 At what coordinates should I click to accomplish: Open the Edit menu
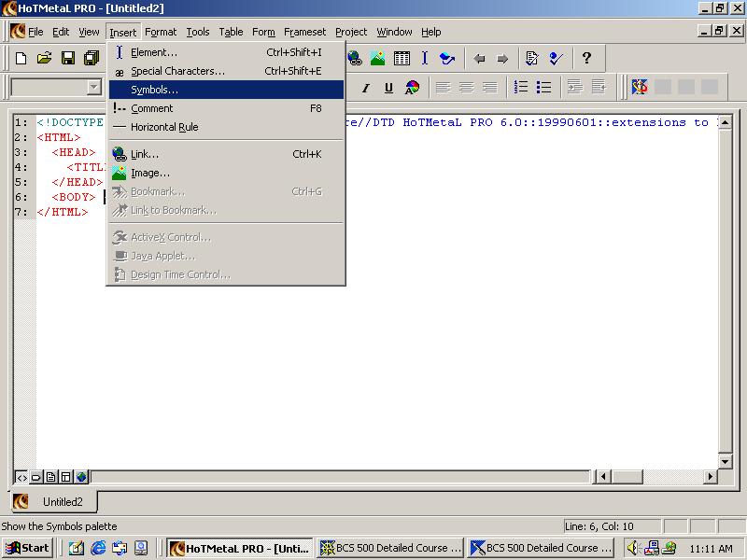(61, 32)
